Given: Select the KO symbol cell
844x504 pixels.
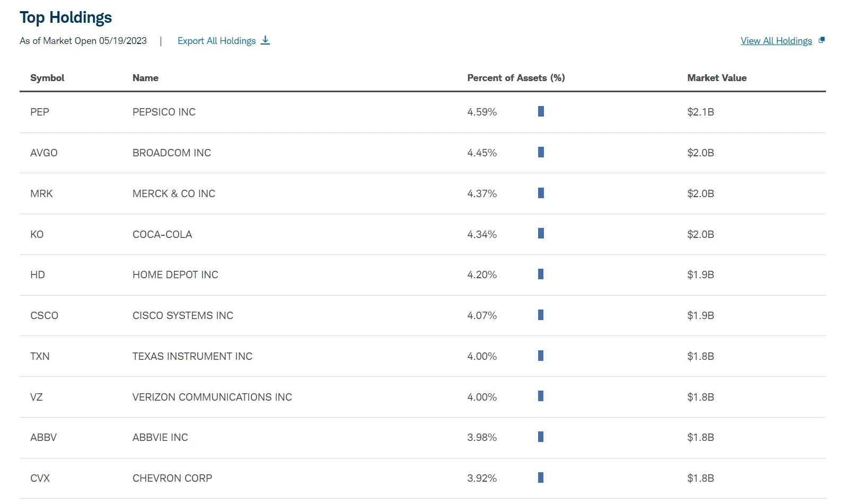Looking at the screenshot, I should click(37, 234).
